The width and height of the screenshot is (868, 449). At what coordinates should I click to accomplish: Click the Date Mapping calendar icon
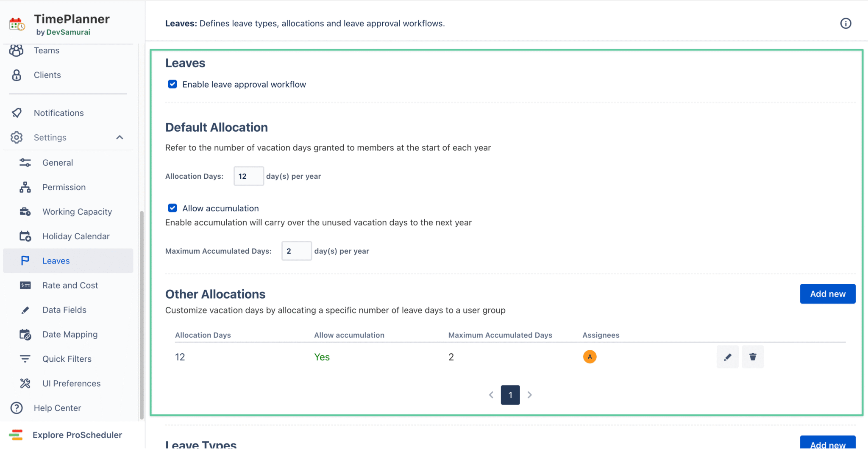coord(25,335)
